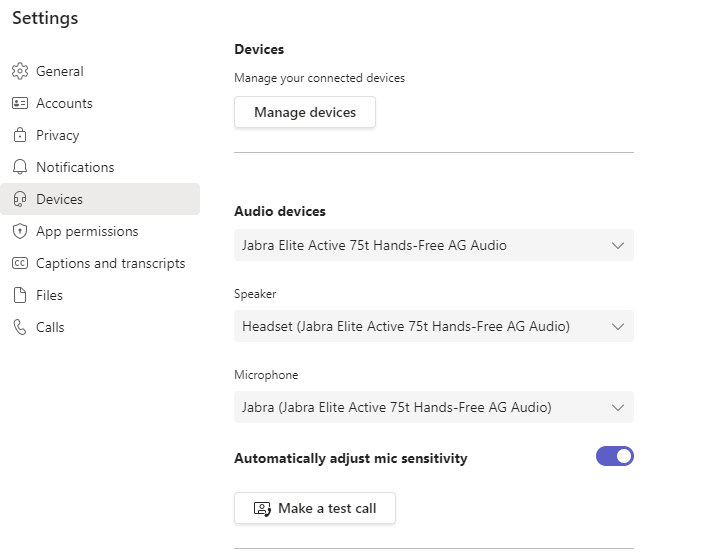Click the Captions CC icon

(20, 263)
